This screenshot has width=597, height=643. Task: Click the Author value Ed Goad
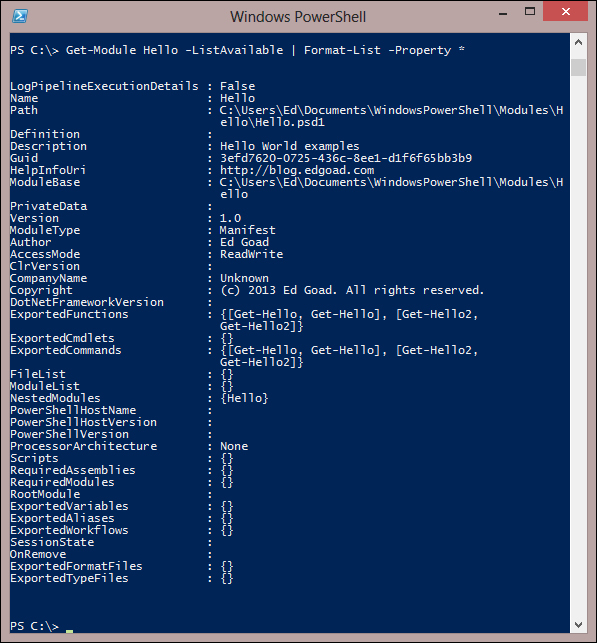[x=244, y=242]
